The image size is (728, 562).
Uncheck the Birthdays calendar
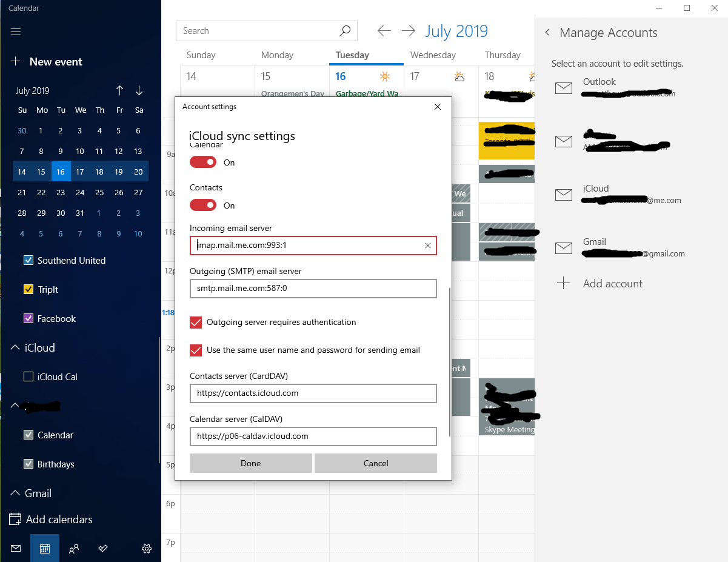coord(28,464)
